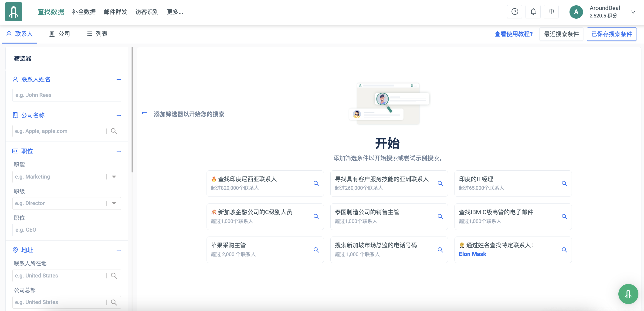Image resolution: width=644 pixels, height=311 pixels.
Task: Switch to the Company tab
Action: 60,34
